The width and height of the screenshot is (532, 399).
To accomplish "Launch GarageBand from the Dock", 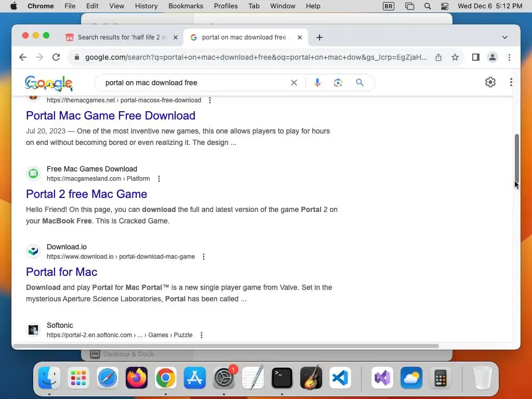I will [311, 378].
